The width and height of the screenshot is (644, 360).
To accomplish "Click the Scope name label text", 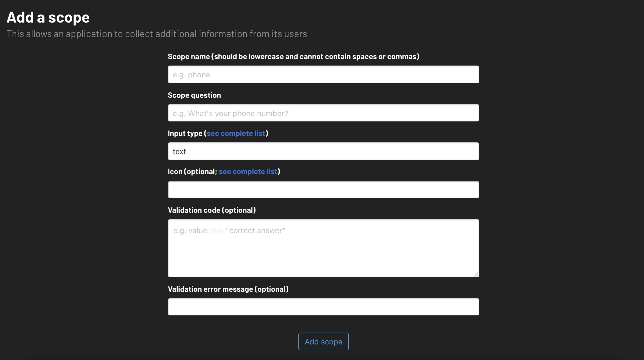I will 294,56.
